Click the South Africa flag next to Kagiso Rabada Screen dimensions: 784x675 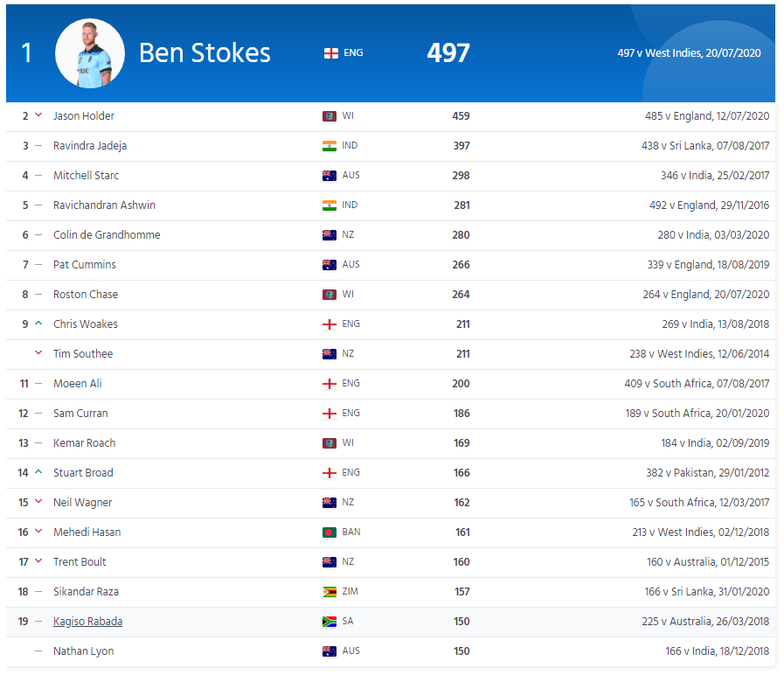click(330, 621)
